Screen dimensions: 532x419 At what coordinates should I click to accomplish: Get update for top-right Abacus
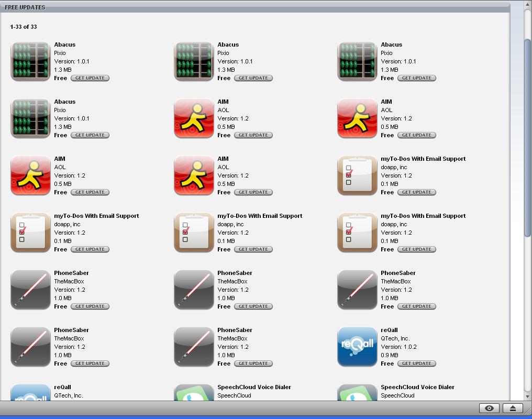tap(417, 78)
